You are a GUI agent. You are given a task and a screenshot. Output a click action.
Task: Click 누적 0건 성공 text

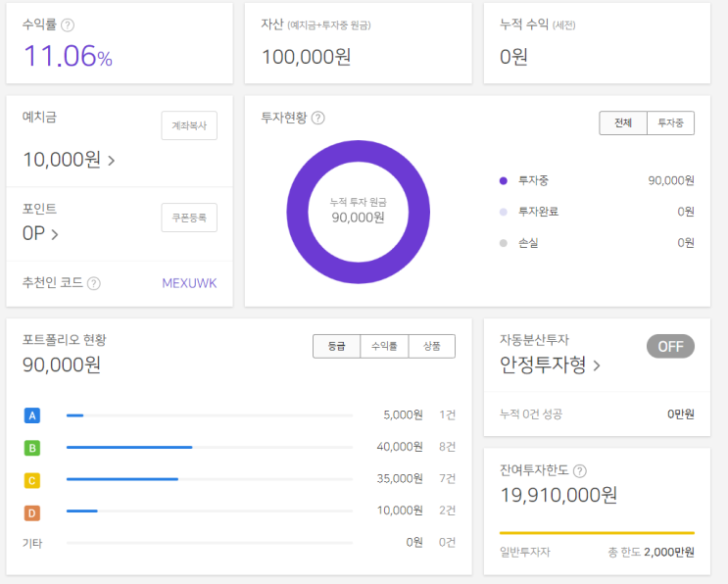(531, 414)
